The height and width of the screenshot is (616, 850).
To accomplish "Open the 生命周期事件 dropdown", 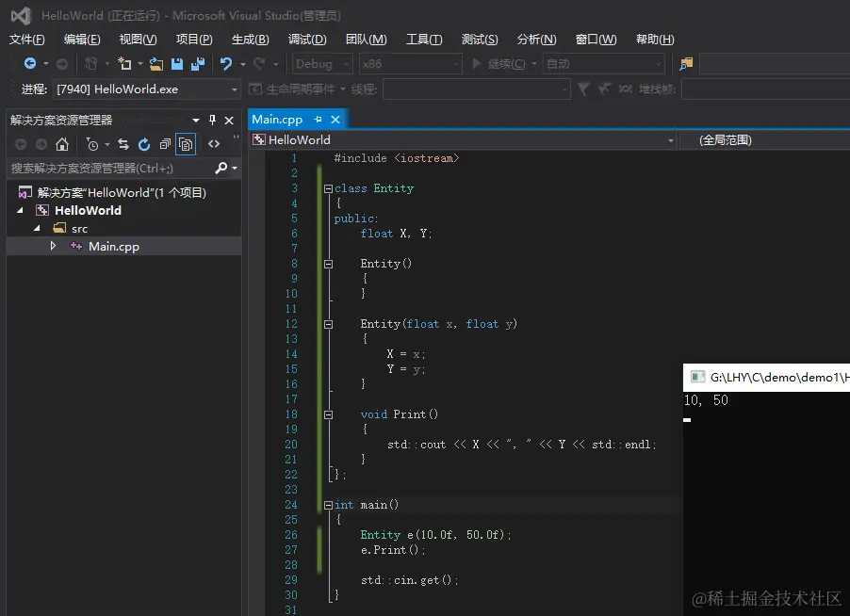I will [x=297, y=89].
